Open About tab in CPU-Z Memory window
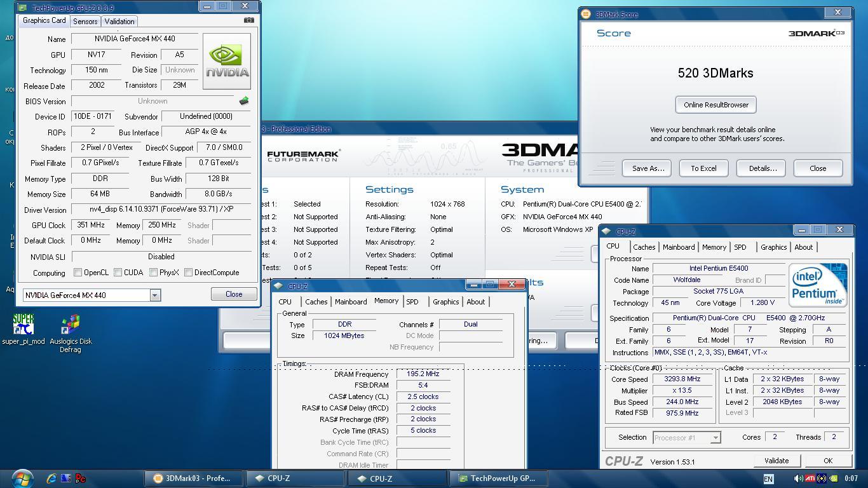The width and height of the screenshot is (868, 488). (475, 302)
